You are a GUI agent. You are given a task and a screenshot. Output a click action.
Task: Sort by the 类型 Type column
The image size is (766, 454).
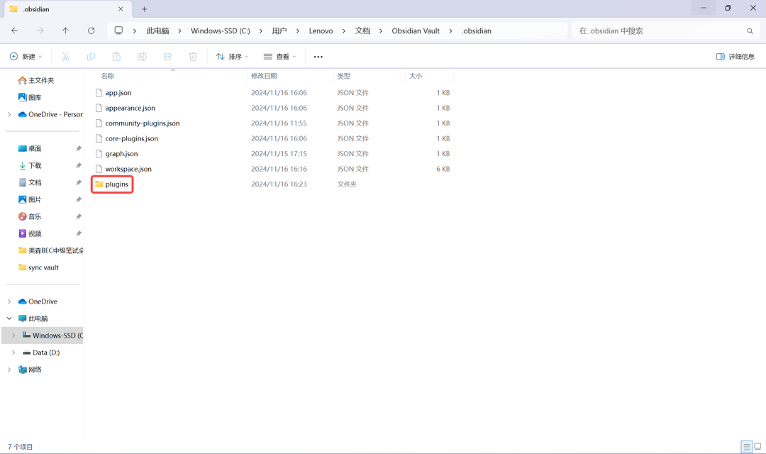[x=343, y=76]
